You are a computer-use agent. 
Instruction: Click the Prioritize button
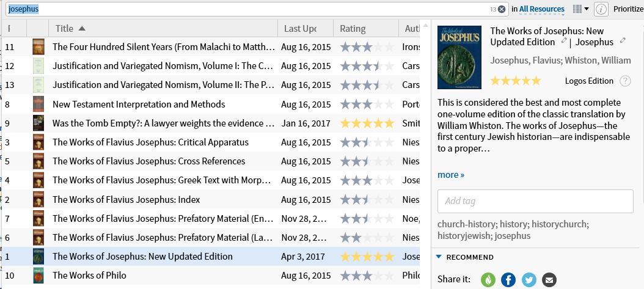[x=628, y=9]
